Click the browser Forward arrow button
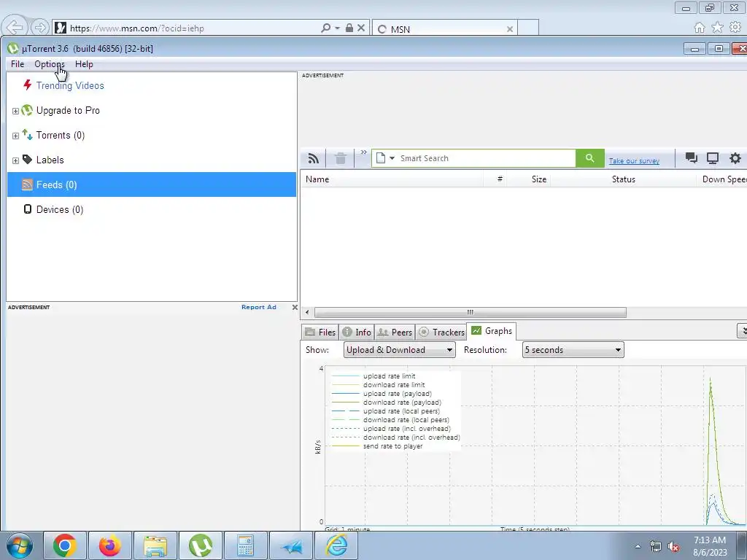Image resolution: width=747 pixels, height=560 pixels. [40, 28]
